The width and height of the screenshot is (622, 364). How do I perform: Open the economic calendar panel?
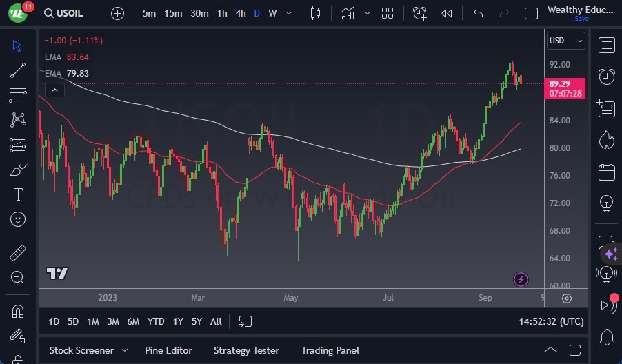pyautogui.click(x=607, y=172)
